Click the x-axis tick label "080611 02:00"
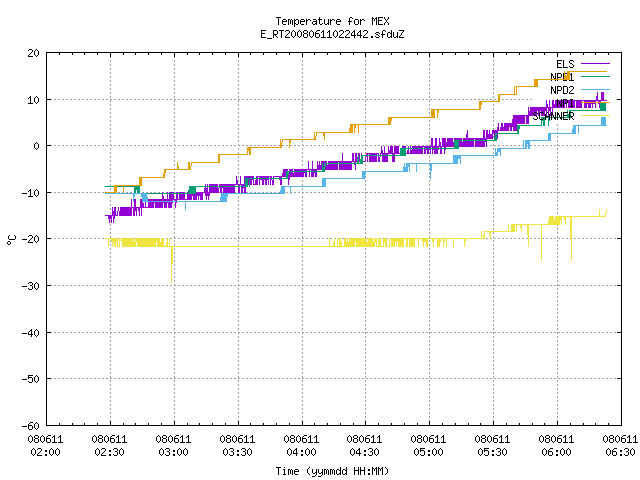 coord(46,446)
